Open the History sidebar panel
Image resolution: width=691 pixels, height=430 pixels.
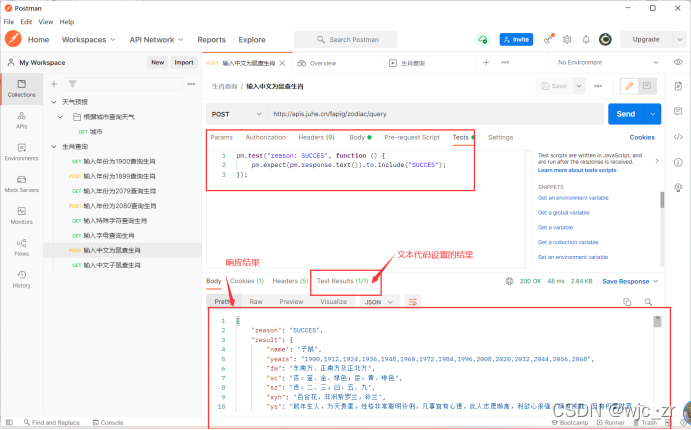click(x=22, y=279)
